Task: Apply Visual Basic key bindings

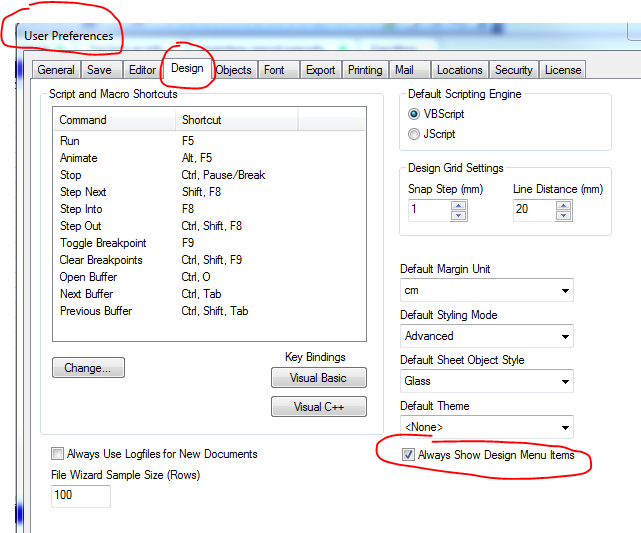Action: tap(318, 378)
